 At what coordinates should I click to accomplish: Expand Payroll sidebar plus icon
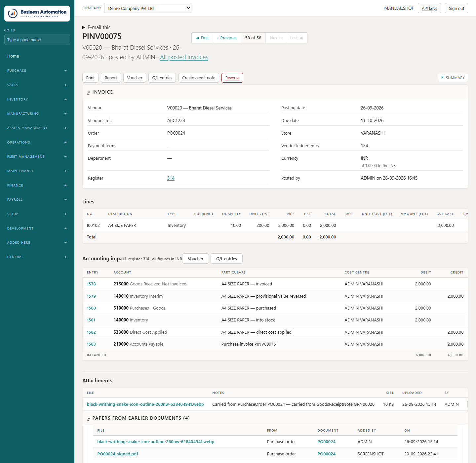click(65, 200)
